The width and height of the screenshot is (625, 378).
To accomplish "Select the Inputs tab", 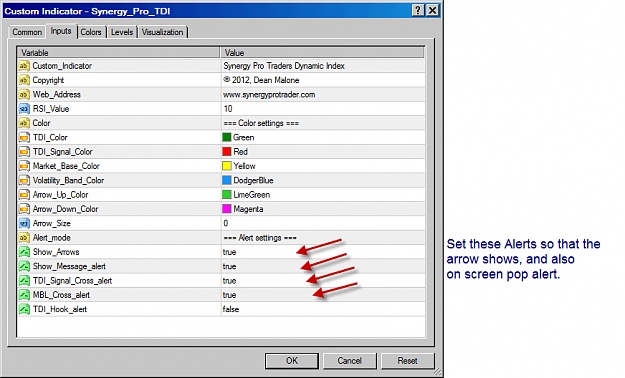I will (x=61, y=31).
